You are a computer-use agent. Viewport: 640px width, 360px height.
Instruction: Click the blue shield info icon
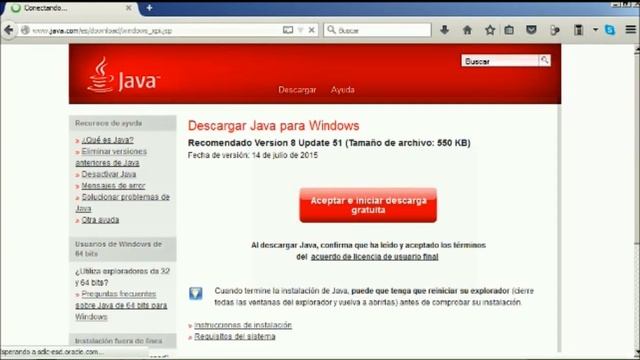pos(196,293)
